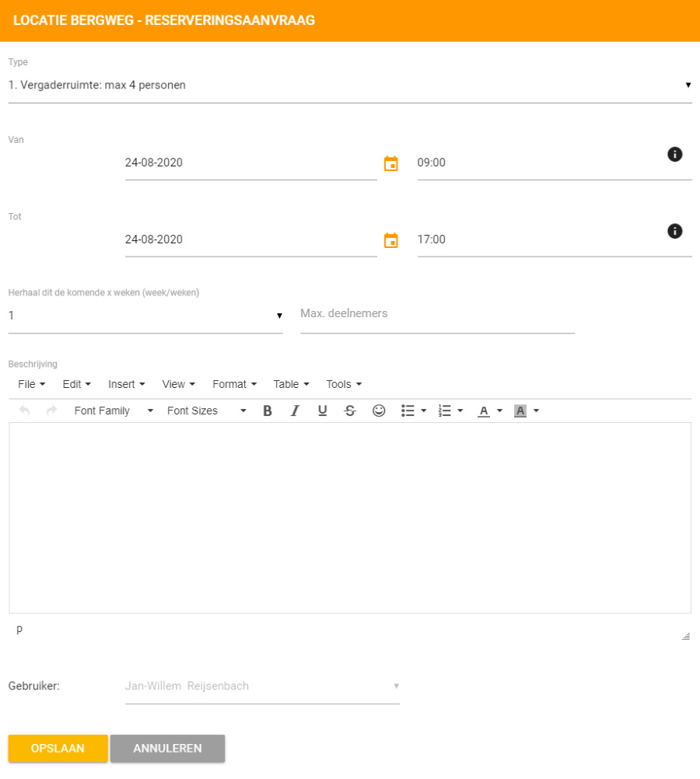Open the Tot date calendar picker icon
The image size is (700, 779).
point(390,240)
